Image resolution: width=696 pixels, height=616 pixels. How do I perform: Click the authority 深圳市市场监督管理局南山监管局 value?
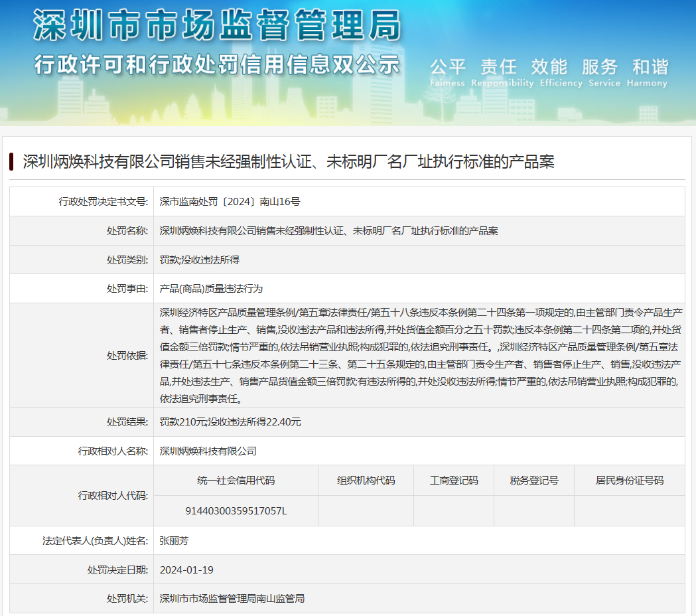(x=232, y=598)
